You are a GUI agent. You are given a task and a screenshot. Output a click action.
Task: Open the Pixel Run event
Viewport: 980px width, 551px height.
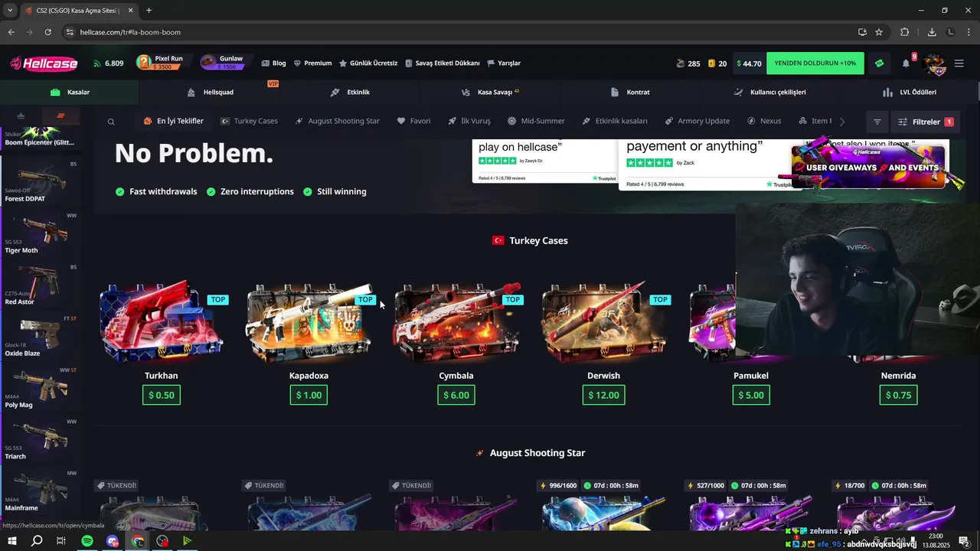tap(160, 63)
